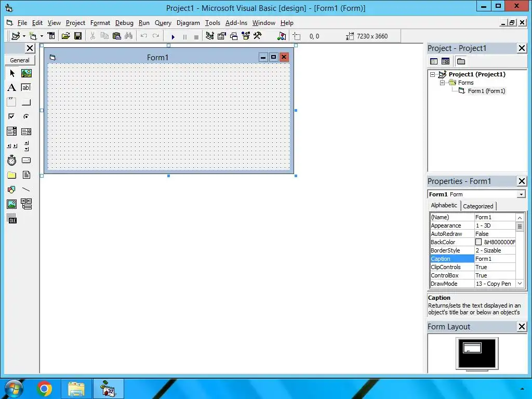532x399 pixels.
Task: Open the Add-Ins menu
Action: click(x=236, y=23)
